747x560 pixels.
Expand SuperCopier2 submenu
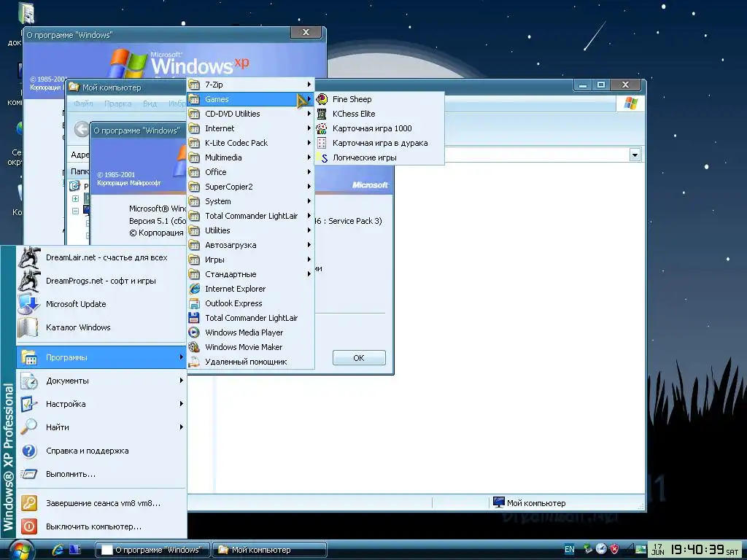tap(251, 187)
